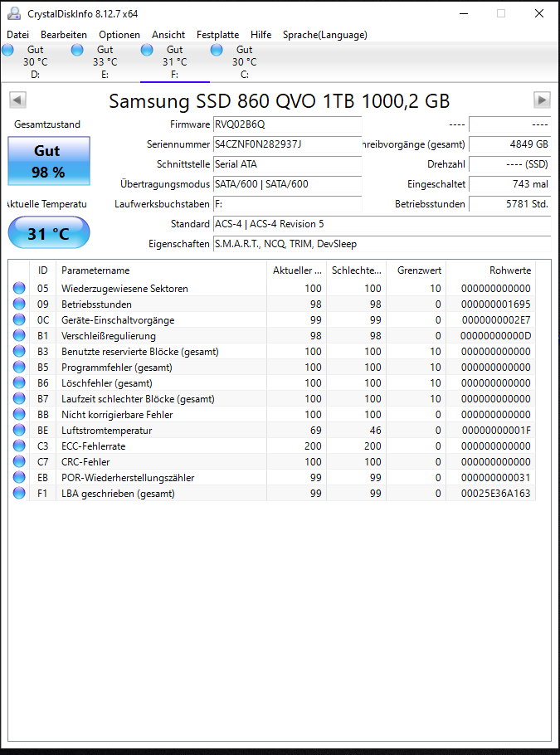The width and height of the screenshot is (560, 755).
Task: Click status orb of Verschleißregulierung row
Action: 19,336
